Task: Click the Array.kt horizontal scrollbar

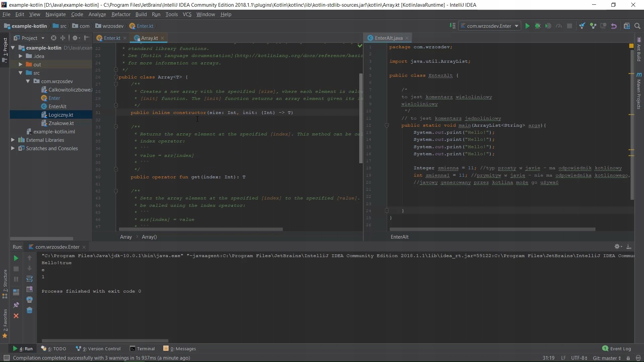Action: 201,230
